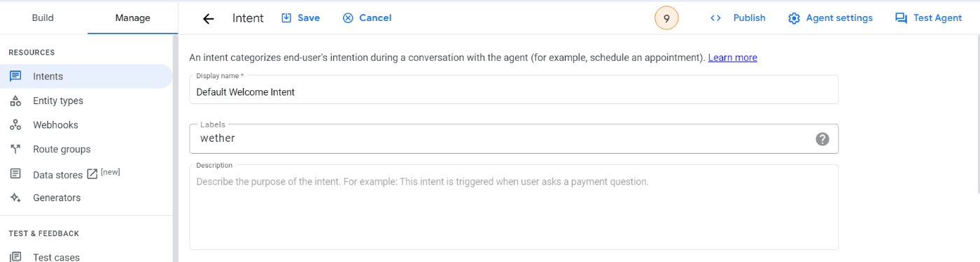Click the help question mark in Labels field

click(822, 139)
